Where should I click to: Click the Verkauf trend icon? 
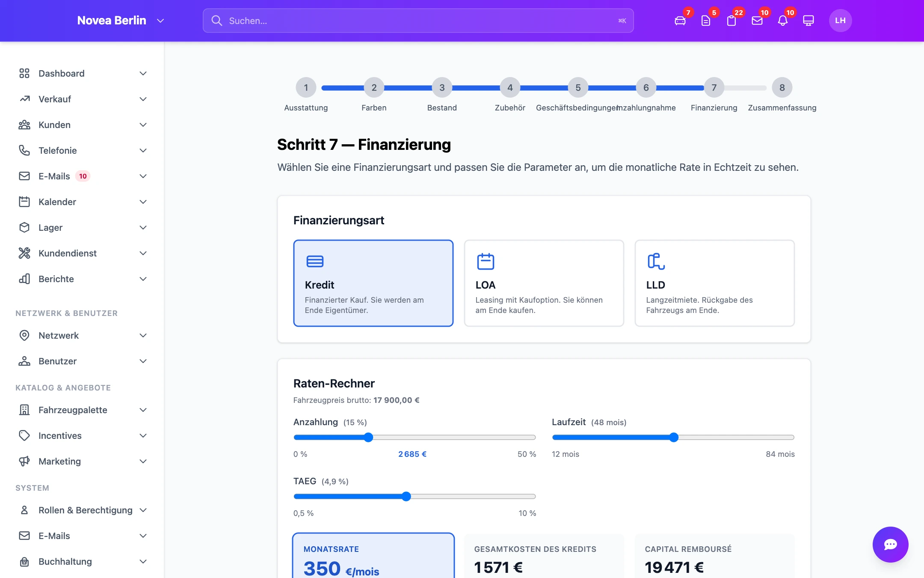pyautogui.click(x=24, y=99)
